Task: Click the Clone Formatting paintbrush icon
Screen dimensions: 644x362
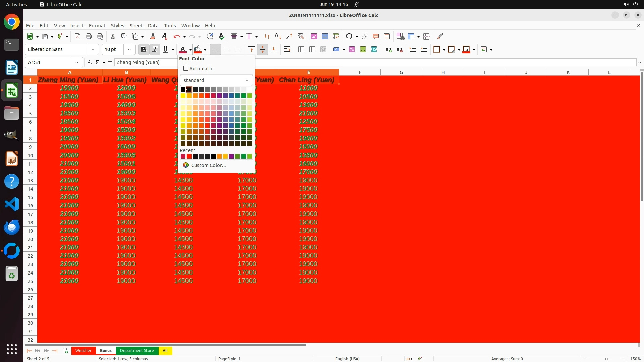Action: point(153,36)
